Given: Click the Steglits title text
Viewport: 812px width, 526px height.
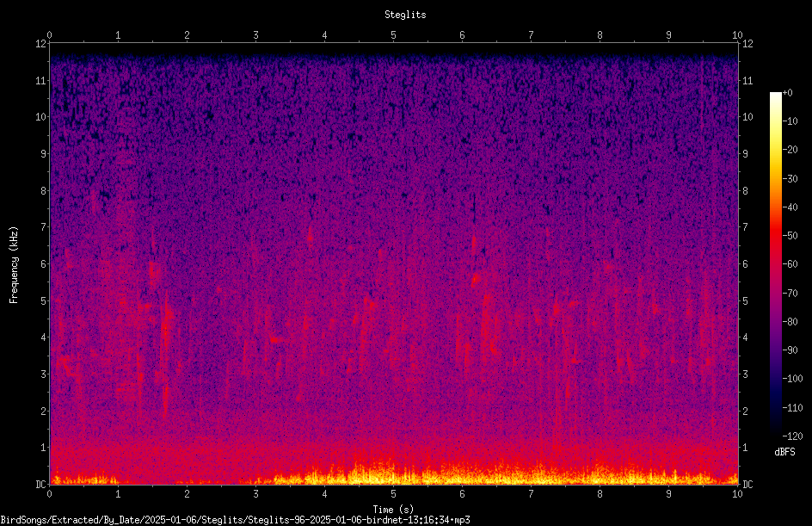Looking at the screenshot, I should [405, 15].
